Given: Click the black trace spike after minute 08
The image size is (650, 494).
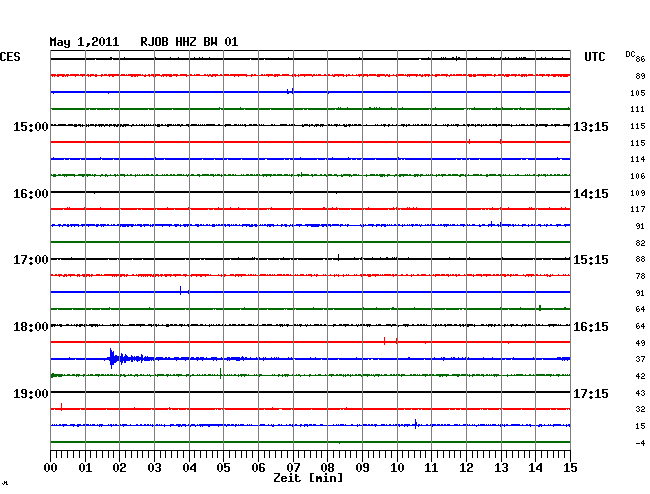Looking at the screenshot, I should click(338, 257).
